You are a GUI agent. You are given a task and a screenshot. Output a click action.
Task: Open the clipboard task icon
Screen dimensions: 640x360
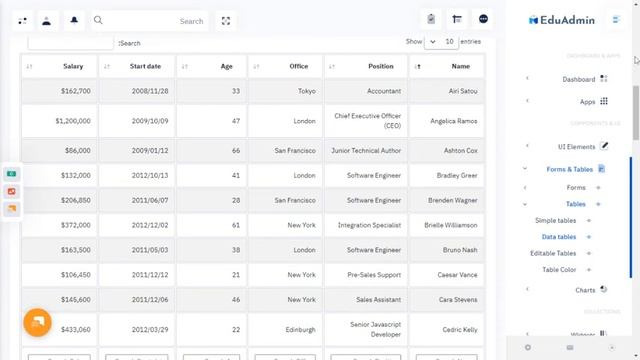tap(431, 19)
